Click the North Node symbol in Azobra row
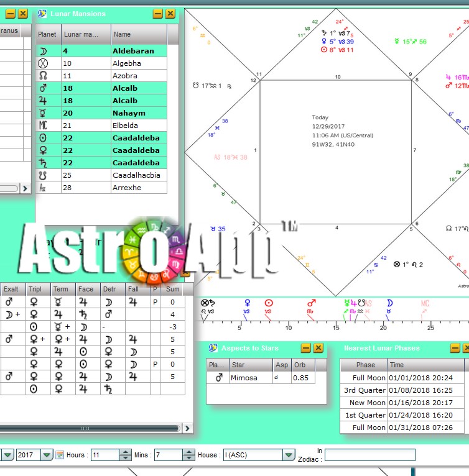This screenshot has height=476, width=469. click(x=43, y=76)
